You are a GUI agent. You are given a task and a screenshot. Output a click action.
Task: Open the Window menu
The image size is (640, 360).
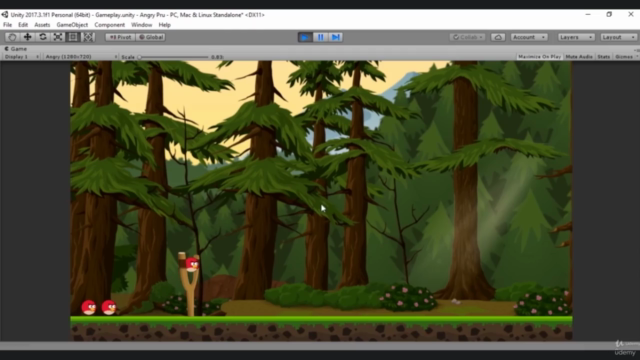[x=142, y=25]
